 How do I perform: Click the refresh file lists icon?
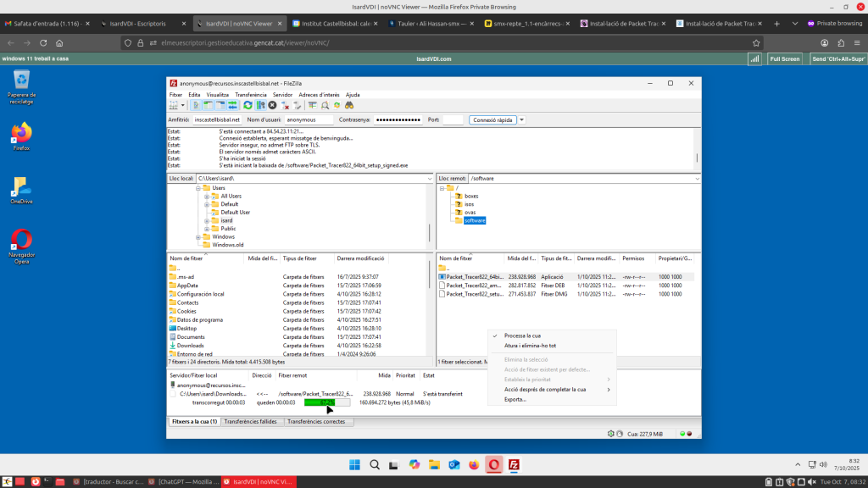click(248, 105)
